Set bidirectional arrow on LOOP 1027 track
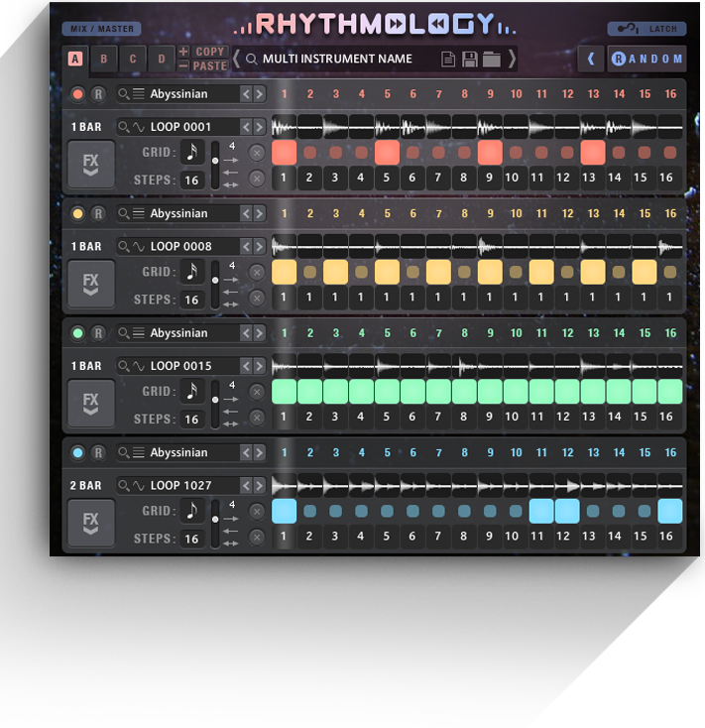 pos(231,544)
